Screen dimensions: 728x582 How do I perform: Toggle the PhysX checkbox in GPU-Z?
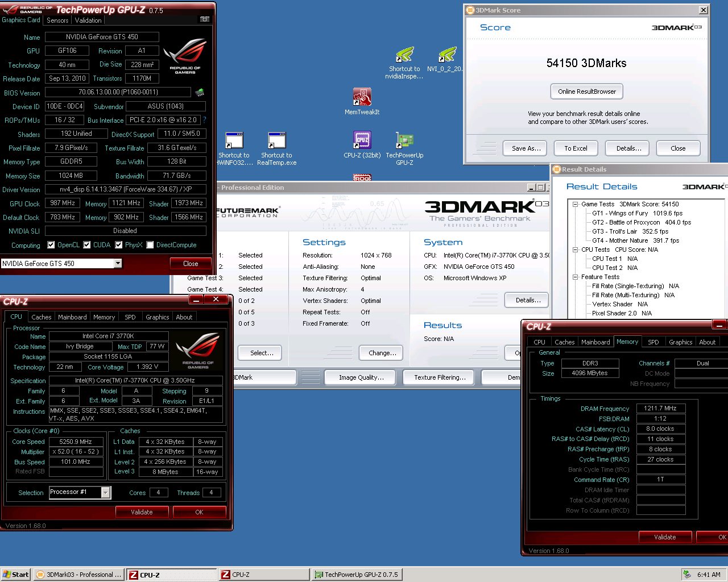tap(119, 245)
